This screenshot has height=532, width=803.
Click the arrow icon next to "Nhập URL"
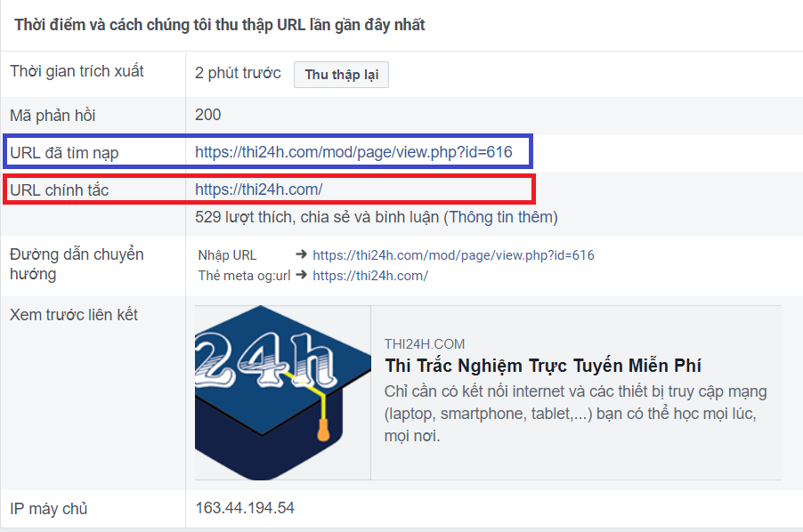click(x=302, y=255)
